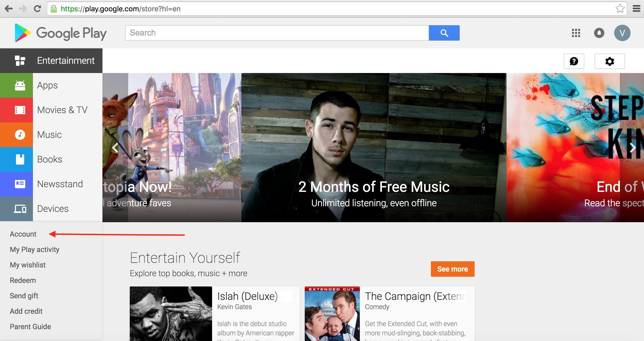644x341 pixels.
Task: Open the Parent Guide link
Action: click(30, 327)
